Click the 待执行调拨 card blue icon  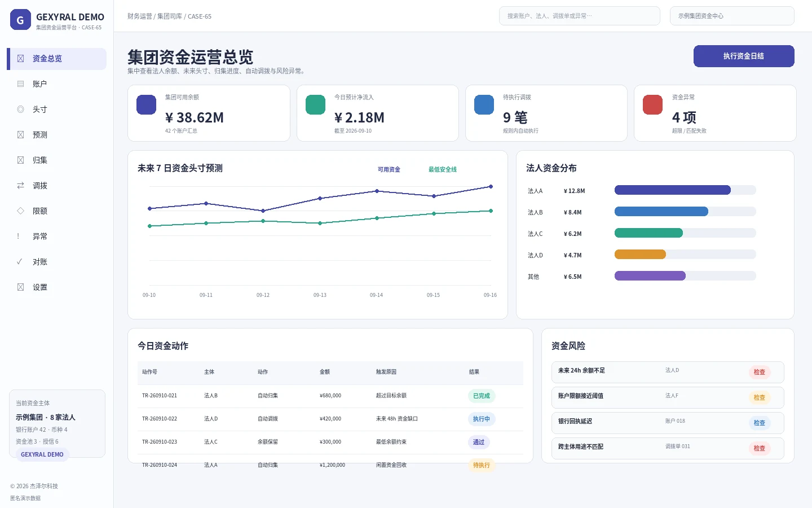click(x=484, y=104)
